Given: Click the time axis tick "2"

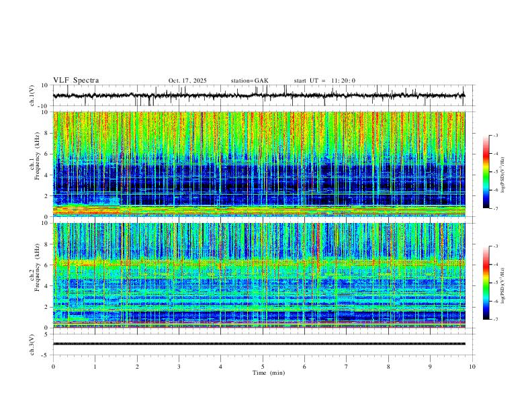Looking at the screenshot, I should click(x=137, y=367).
